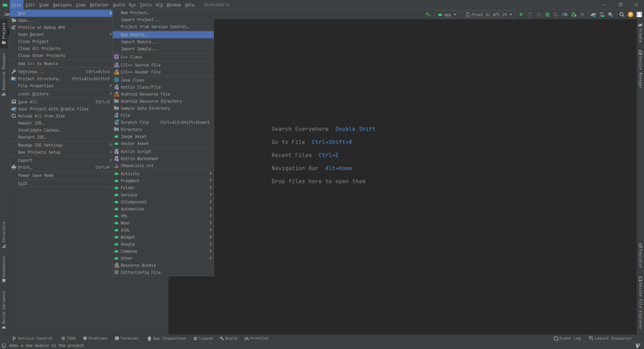Viewport: 644px width, 349px height.
Task: Open the Emulator side tab
Action: (x=640, y=256)
